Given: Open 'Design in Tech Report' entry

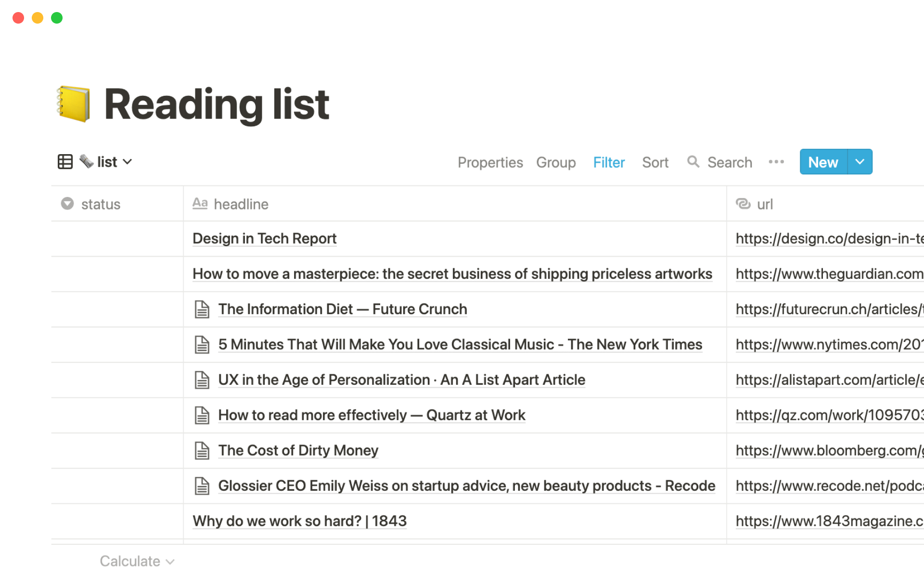Looking at the screenshot, I should 264,238.
